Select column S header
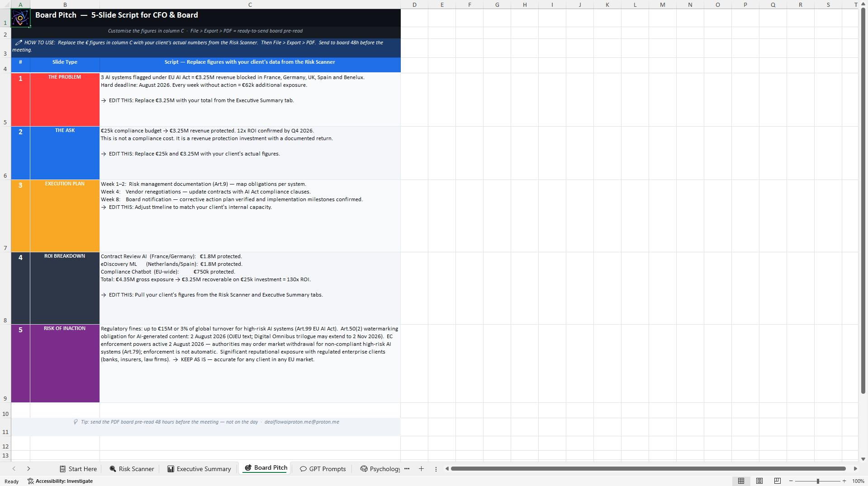This screenshot has height=486, width=868. point(828,5)
